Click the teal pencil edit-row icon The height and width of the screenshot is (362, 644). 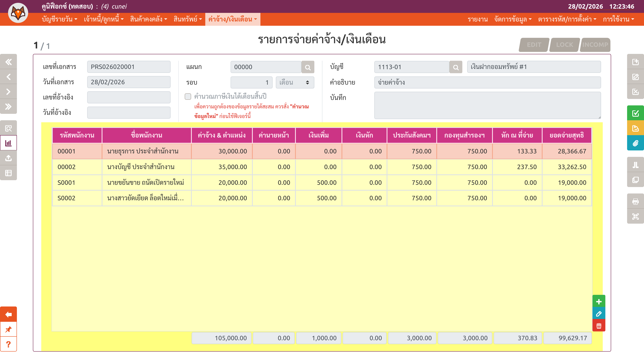599,314
